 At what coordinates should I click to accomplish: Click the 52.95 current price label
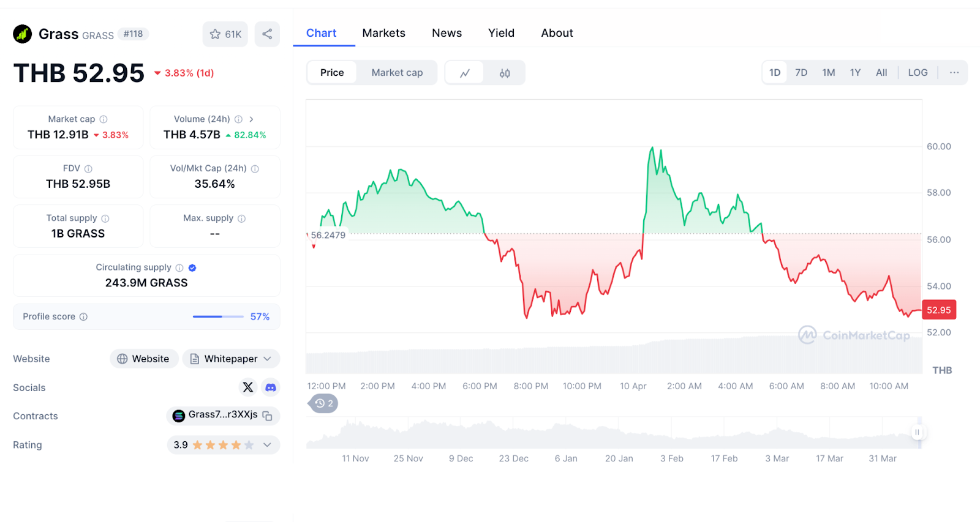point(939,310)
